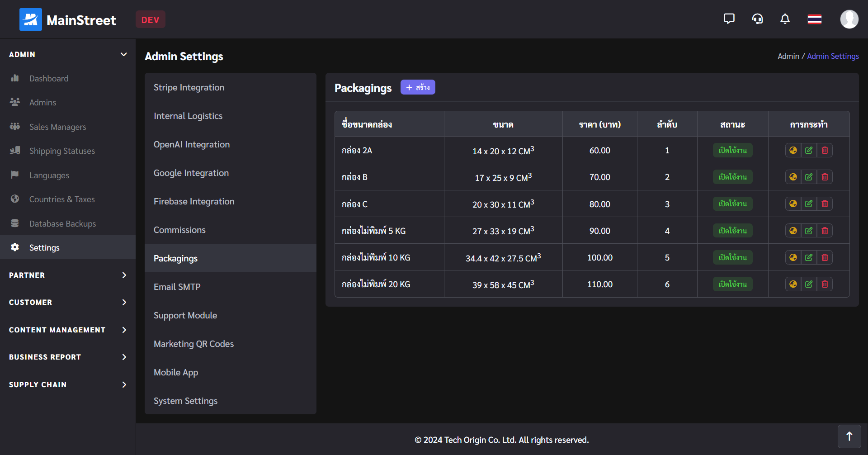Delete the กล่องไม่พิมพ์ 5 KG packaging
The height and width of the screenshot is (455, 868).
[825, 231]
